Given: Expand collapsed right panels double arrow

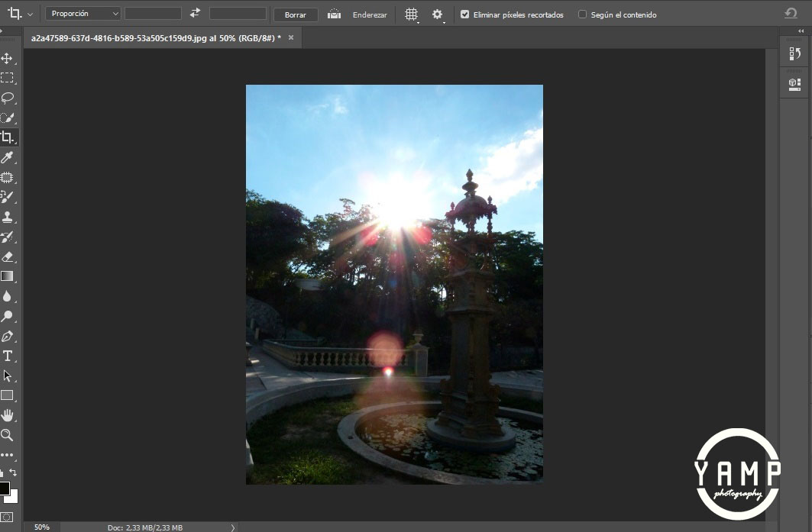Looking at the screenshot, I should [801, 31].
